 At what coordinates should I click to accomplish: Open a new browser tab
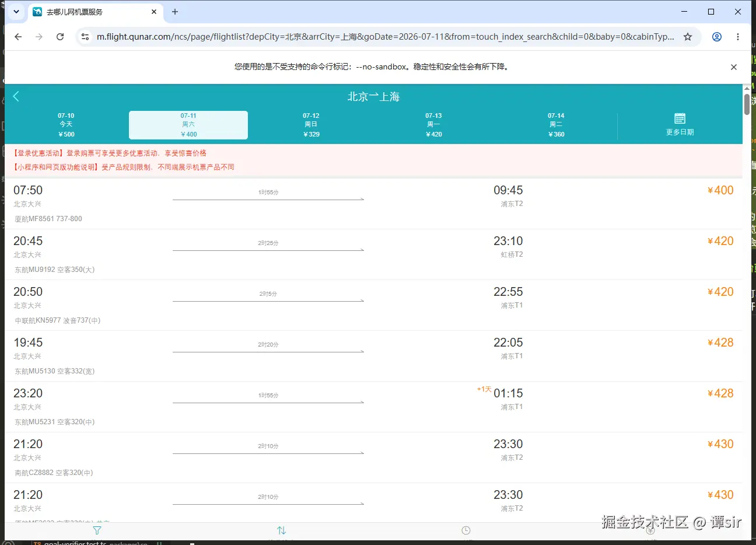[x=175, y=12]
